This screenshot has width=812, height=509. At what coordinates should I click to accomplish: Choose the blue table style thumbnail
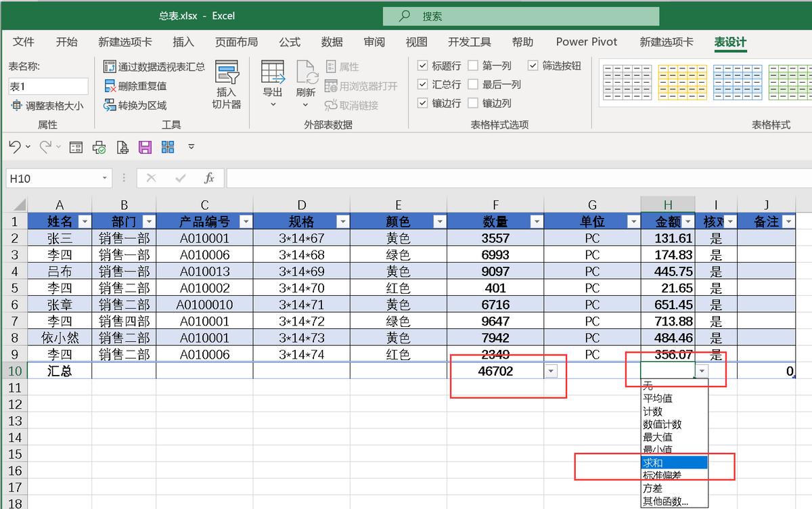(x=738, y=82)
